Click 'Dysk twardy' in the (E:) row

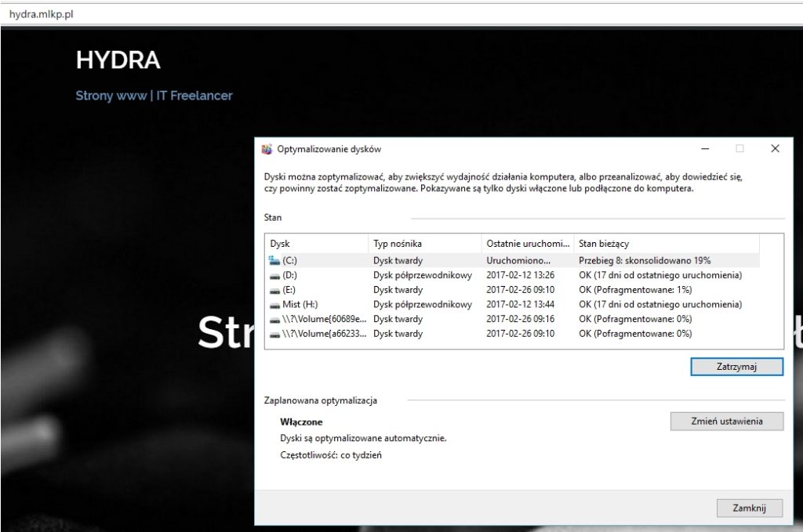(398, 290)
